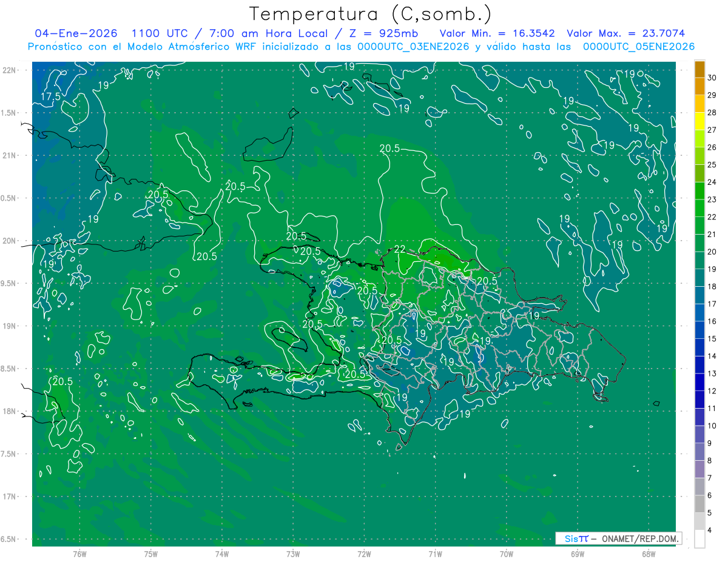The image size is (728, 562).
Task: Click the '18N' latitude axis label
Action: click(x=8, y=411)
